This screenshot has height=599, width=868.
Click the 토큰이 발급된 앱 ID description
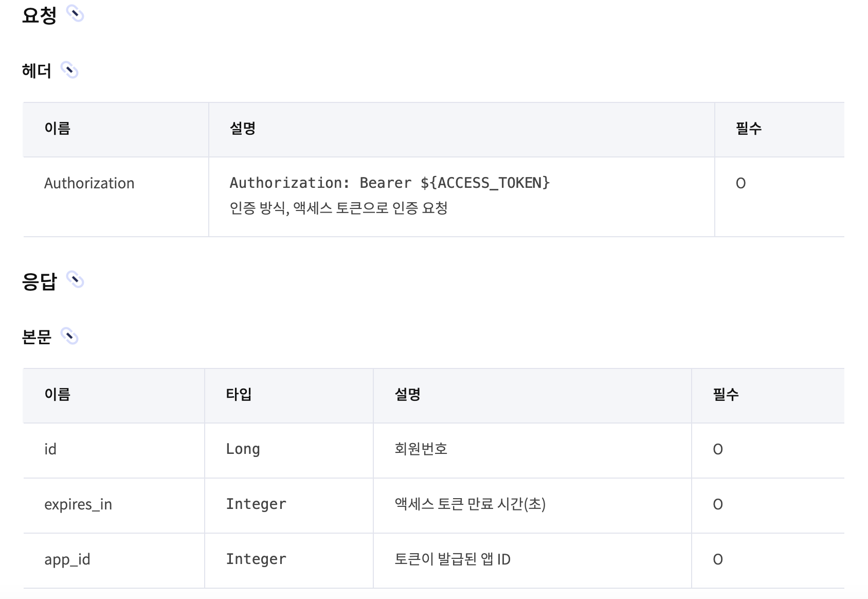[453, 559]
